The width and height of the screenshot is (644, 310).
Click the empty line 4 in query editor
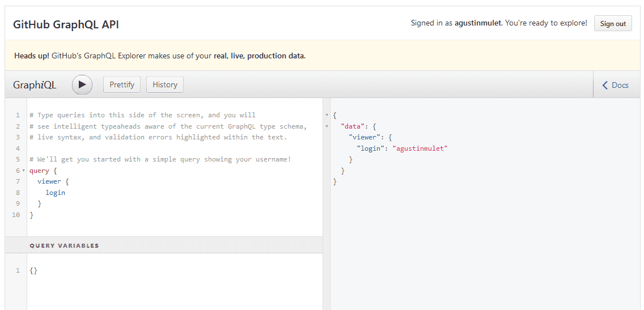[x=175, y=148]
